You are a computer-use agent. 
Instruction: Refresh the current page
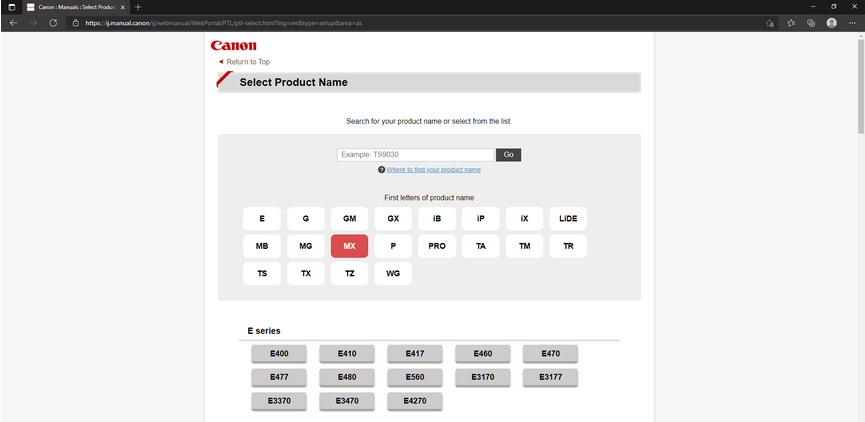click(53, 22)
